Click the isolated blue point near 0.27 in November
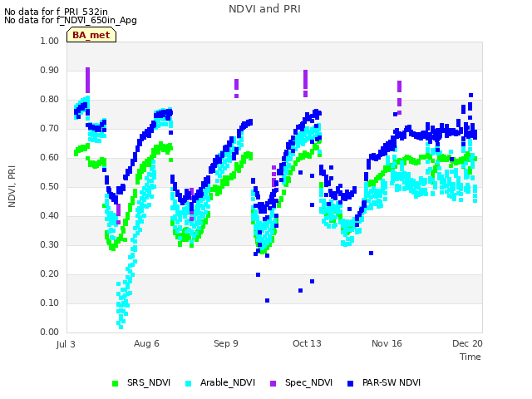Screen dimensions: 532x399 (x=372, y=253)
